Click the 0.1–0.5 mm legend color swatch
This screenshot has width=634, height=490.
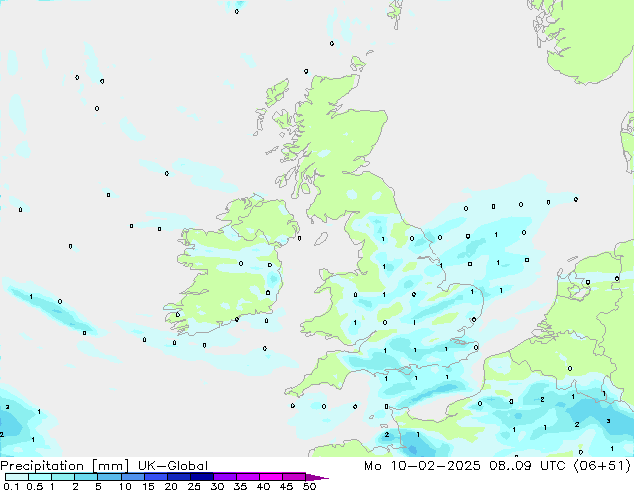tap(17, 477)
